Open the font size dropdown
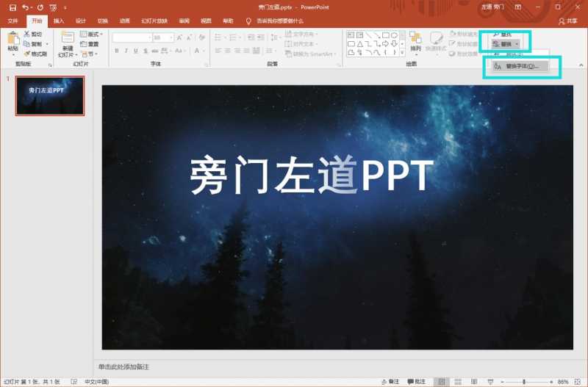 point(171,37)
